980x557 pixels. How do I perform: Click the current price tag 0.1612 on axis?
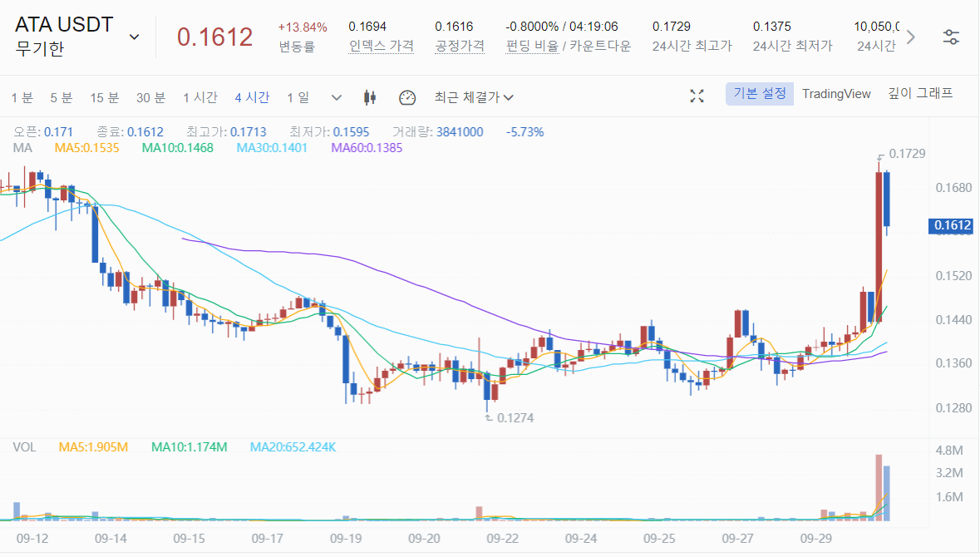click(x=951, y=225)
